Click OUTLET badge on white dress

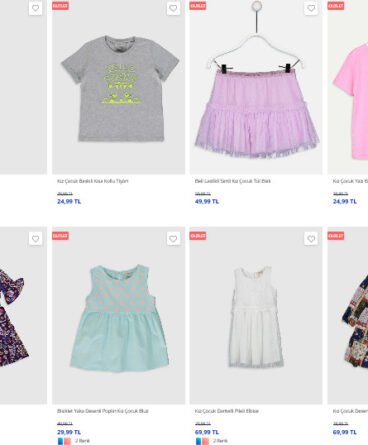(x=198, y=236)
